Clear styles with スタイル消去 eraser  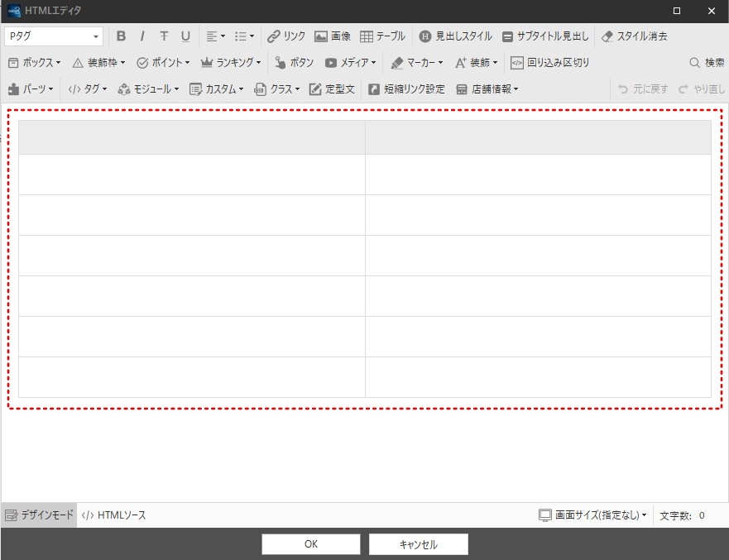click(635, 36)
